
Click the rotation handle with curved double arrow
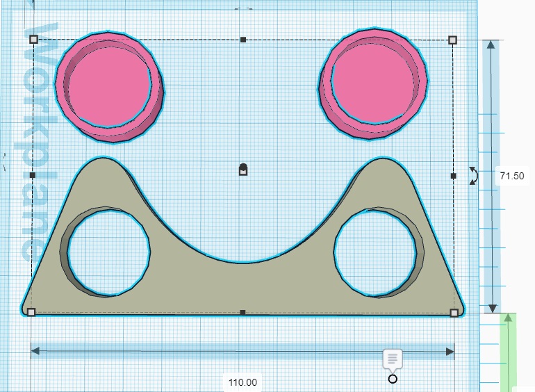[x=473, y=175]
